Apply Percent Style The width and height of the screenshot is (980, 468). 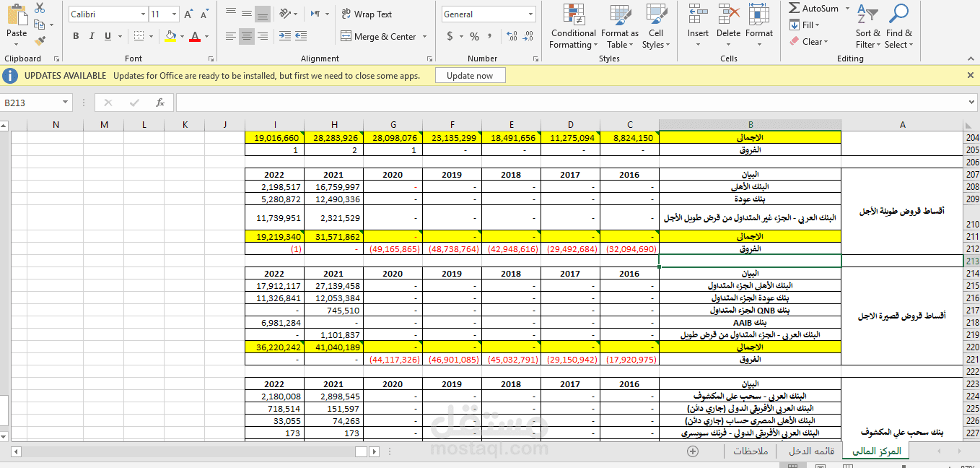click(474, 36)
